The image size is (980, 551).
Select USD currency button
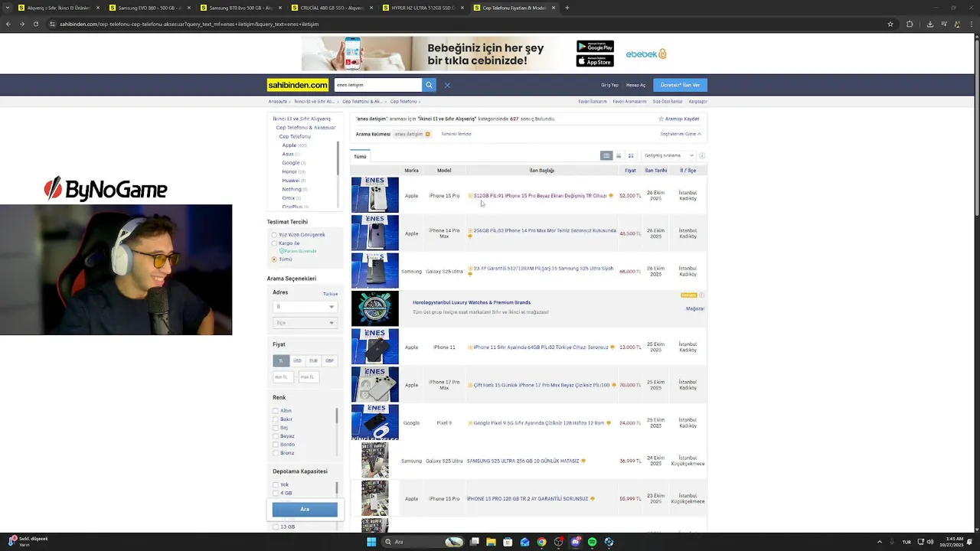[x=297, y=360]
